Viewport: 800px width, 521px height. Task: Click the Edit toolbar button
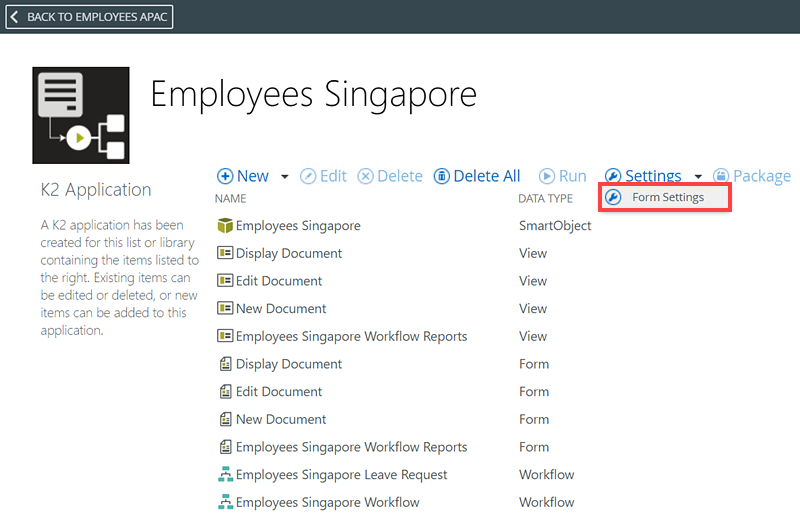tap(323, 176)
